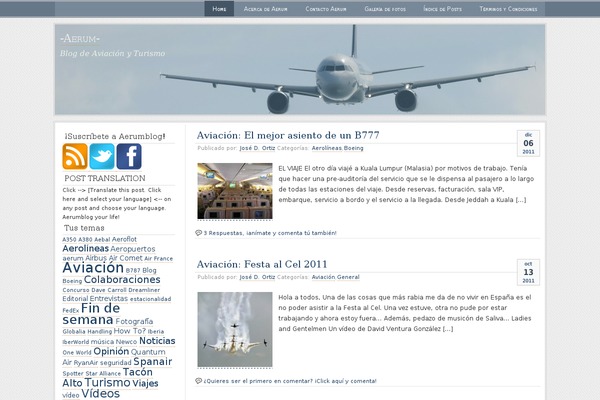600x400 pixels.
Task: Select the Editorial tag
Action: [75, 299]
